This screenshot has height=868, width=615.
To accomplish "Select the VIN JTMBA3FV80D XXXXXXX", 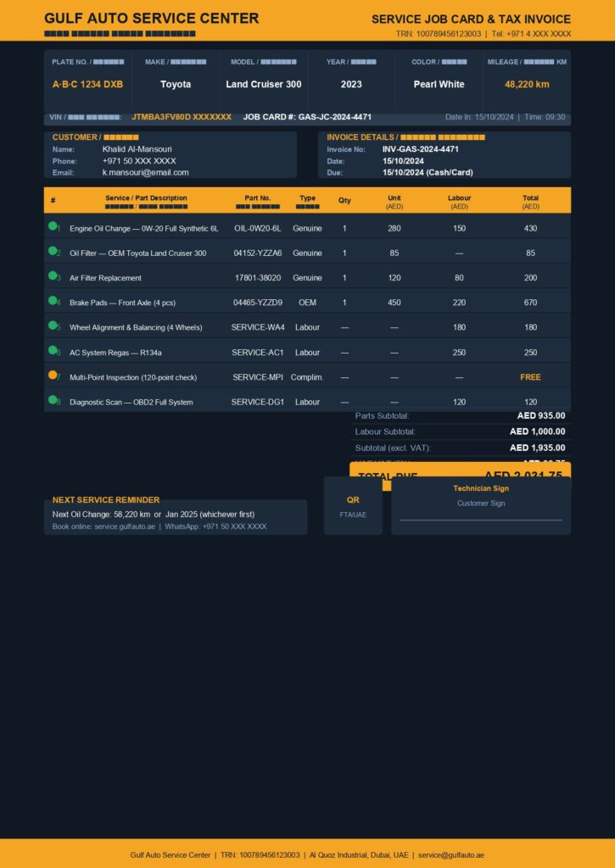I will tap(182, 117).
